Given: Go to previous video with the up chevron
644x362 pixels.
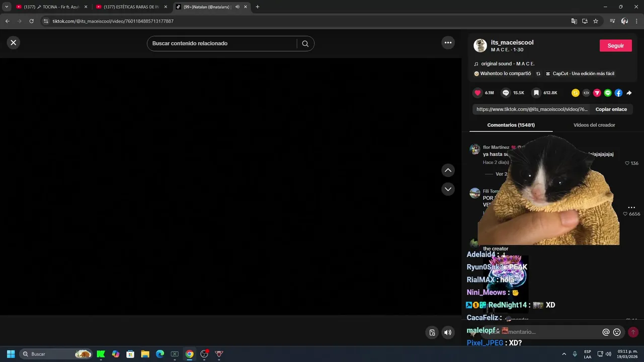Looking at the screenshot, I should [448, 170].
